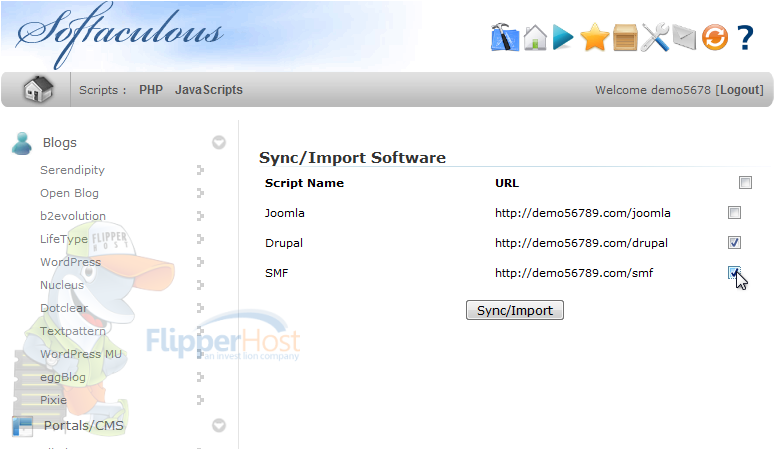Viewport: 776px width, 450px height.
Task: Open the WordPress script
Action: point(70,262)
